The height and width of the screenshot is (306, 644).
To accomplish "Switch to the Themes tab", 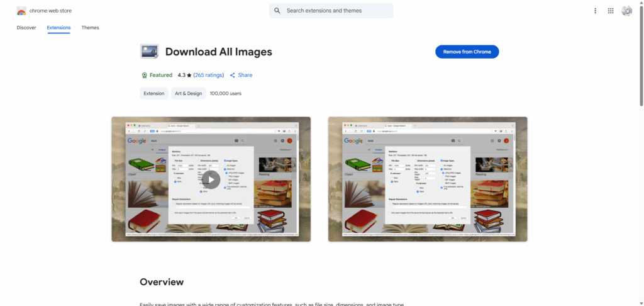I will (x=90, y=28).
